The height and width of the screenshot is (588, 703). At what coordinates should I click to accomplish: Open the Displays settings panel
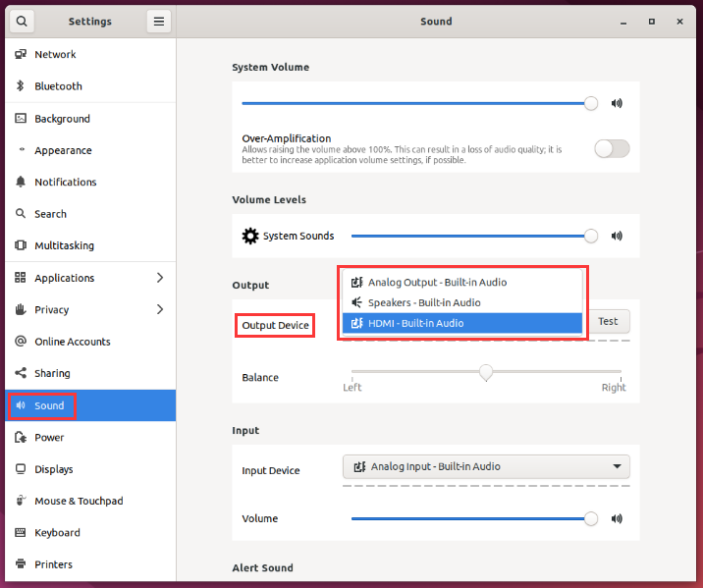click(x=54, y=469)
